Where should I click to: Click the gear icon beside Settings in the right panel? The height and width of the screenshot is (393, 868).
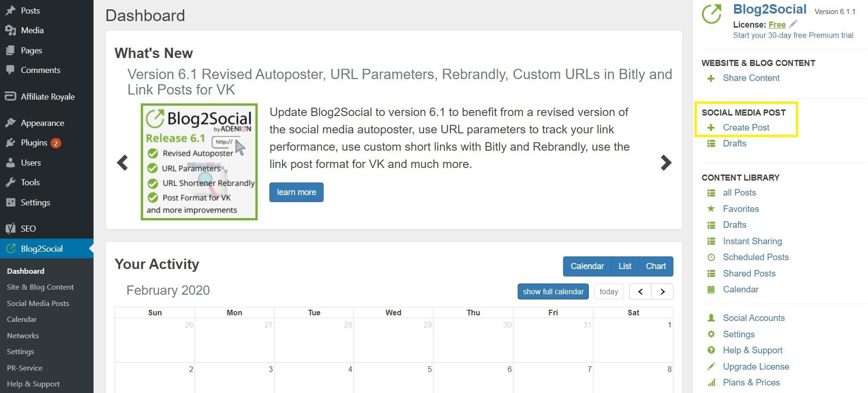coord(711,334)
